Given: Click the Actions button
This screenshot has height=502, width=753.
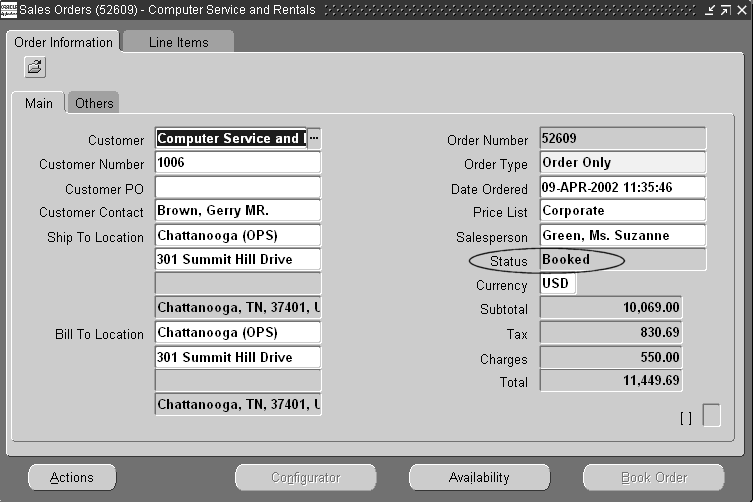Looking at the screenshot, I should coord(72,477).
